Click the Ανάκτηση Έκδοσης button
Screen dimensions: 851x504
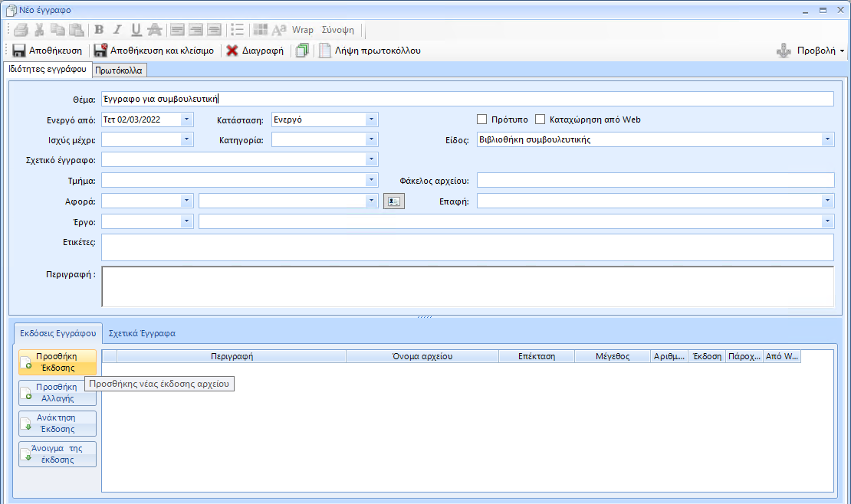click(58, 424)
